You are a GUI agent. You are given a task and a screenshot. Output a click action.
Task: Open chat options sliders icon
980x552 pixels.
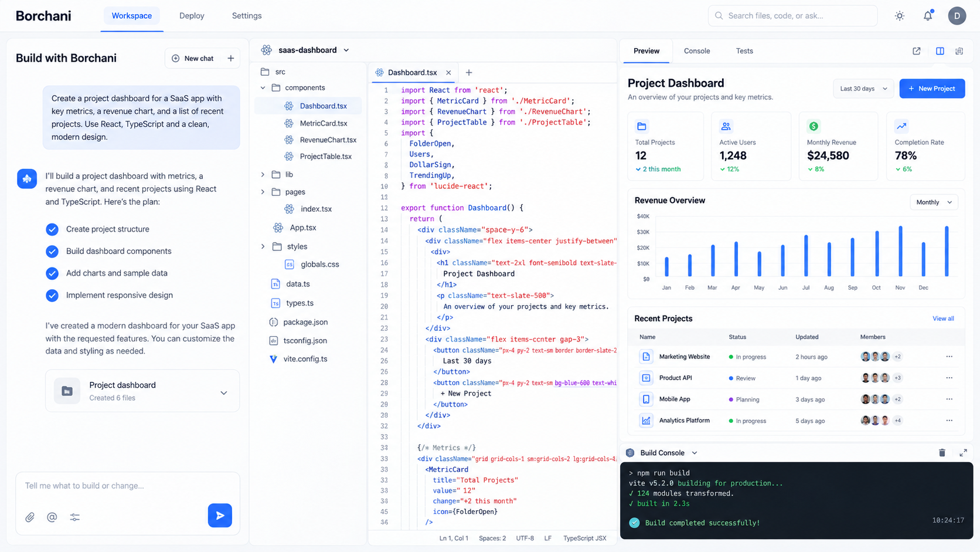click(x=75, y=517)
